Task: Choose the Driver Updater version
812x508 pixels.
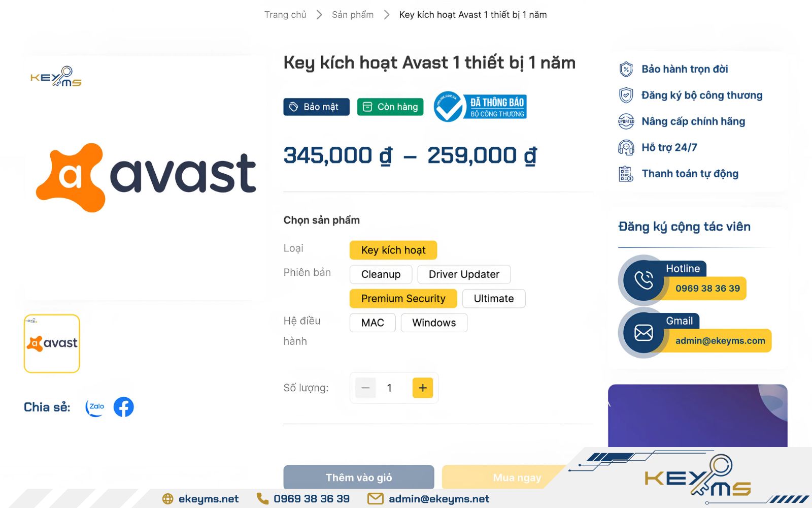Action: [464, 274]
